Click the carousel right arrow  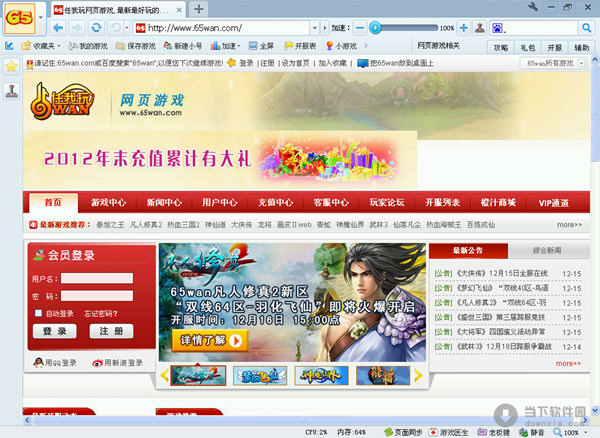pos(418,375)
